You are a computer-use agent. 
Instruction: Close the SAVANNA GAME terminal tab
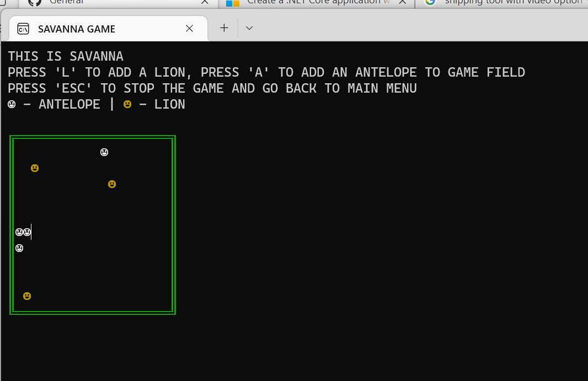pyautogui.click(x=189, y=28)
